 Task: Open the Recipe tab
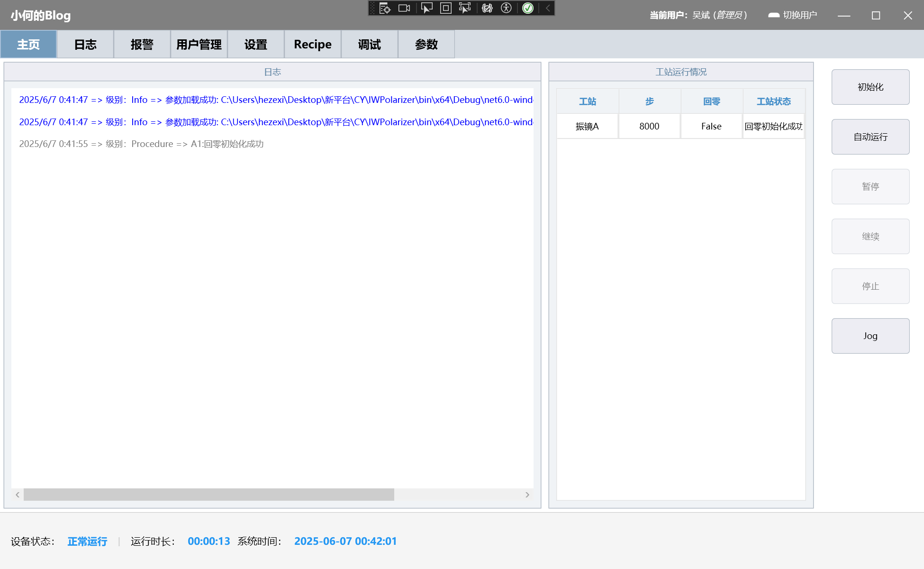coord(313,45)
